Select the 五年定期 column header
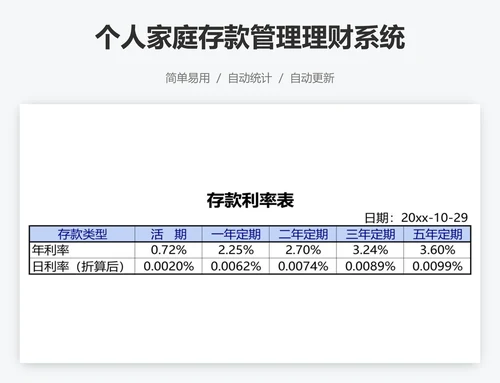This screenshot has width=500, height=383. [x=437, y=234]
